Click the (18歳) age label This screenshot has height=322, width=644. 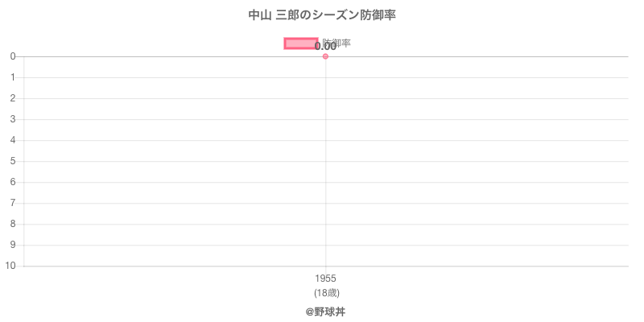(x=325, y=293)
